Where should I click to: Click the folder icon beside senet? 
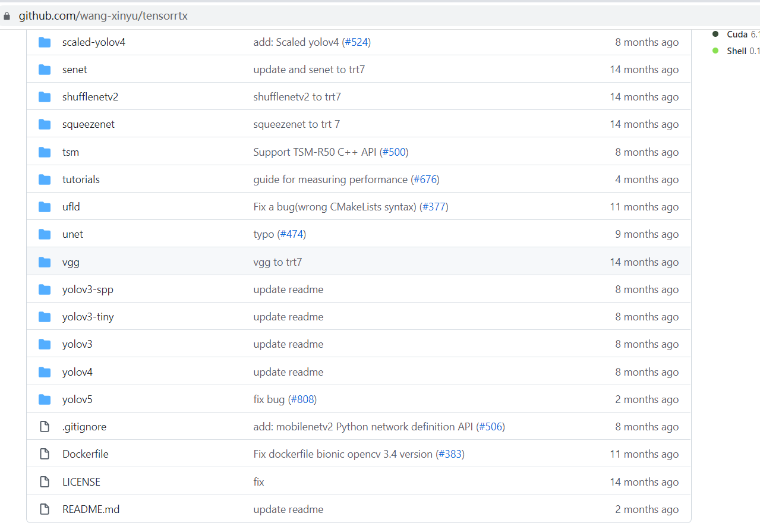[x=45, y=70]
